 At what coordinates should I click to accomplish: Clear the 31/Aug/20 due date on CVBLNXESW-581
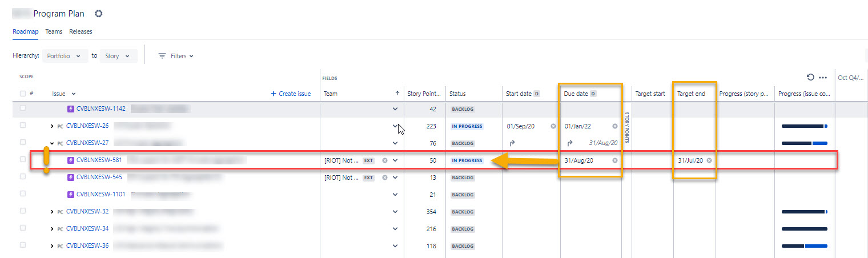(x=615, y=160)
